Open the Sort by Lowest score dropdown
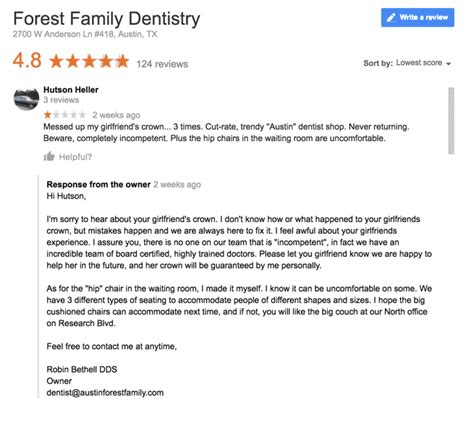This screenshot has width=474, height=421. [423, 63]
